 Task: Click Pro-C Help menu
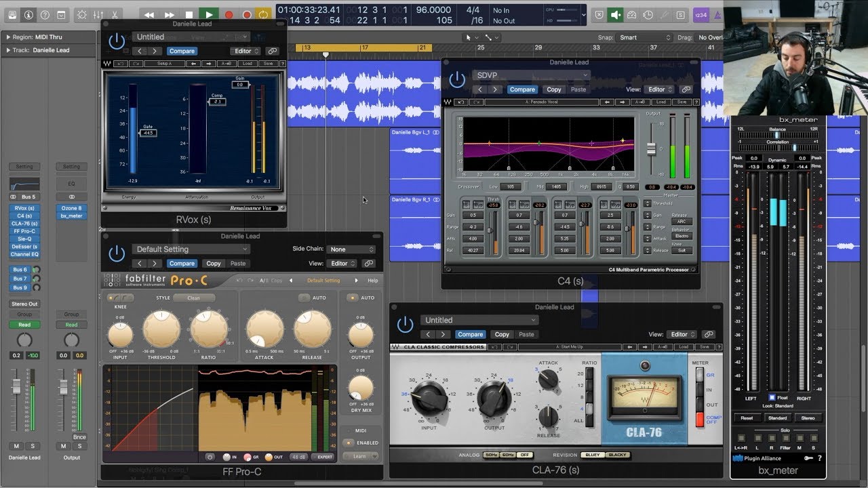click(373, 281)
